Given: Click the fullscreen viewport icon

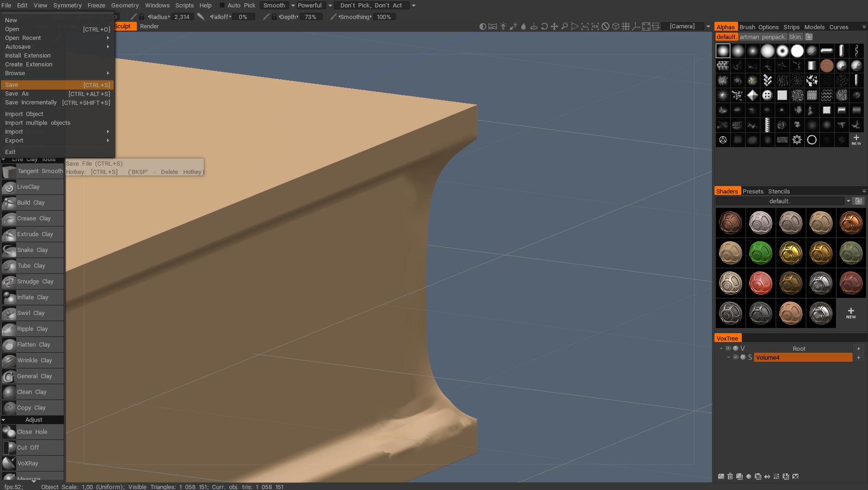Looking at the screenshot, I should [646, 26].
